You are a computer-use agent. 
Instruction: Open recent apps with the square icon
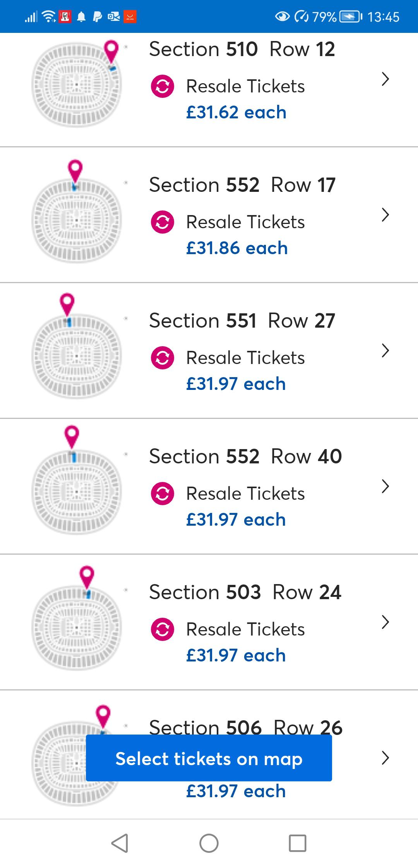click(297, 843)
